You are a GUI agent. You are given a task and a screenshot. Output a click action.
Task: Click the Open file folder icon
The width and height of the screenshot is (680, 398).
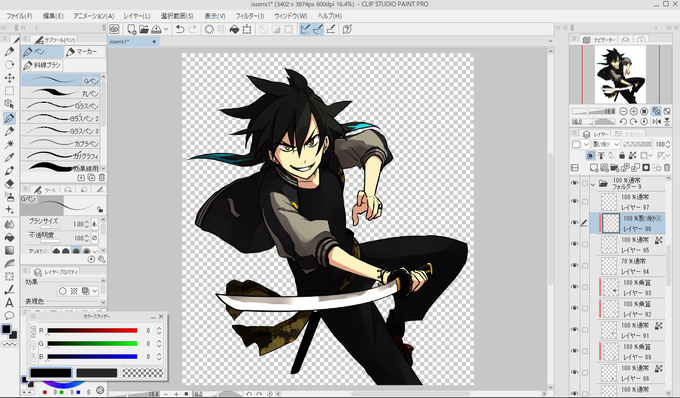[x=144, y=29]
